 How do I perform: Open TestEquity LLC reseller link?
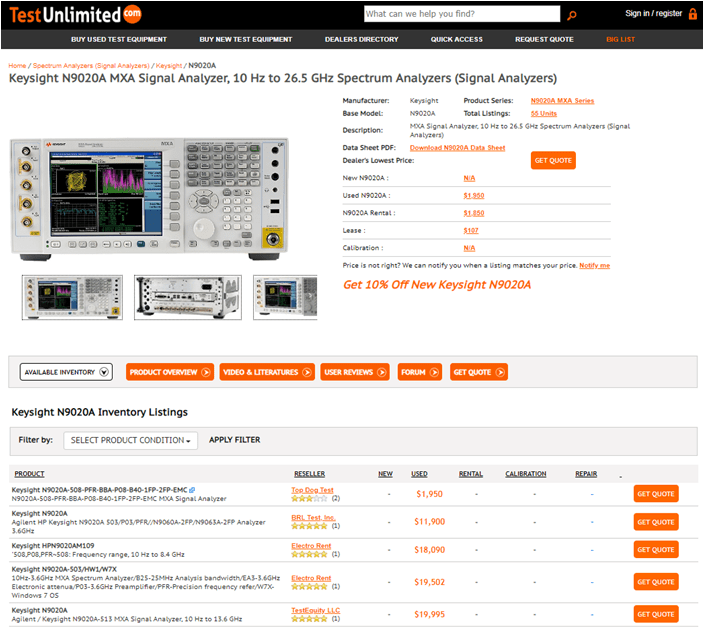(316, 610)
